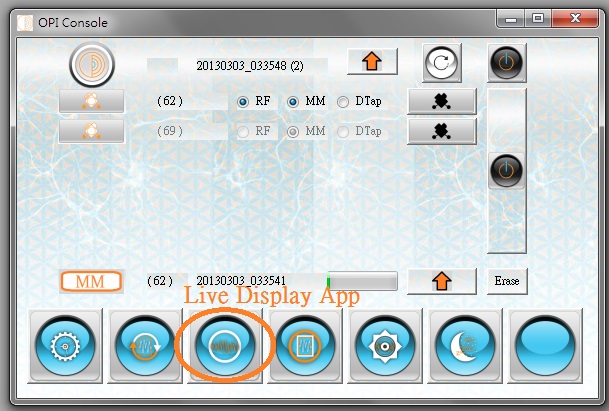Click orange up-arrow button beside Erase

pyautogui.click(x=442, y=281)
